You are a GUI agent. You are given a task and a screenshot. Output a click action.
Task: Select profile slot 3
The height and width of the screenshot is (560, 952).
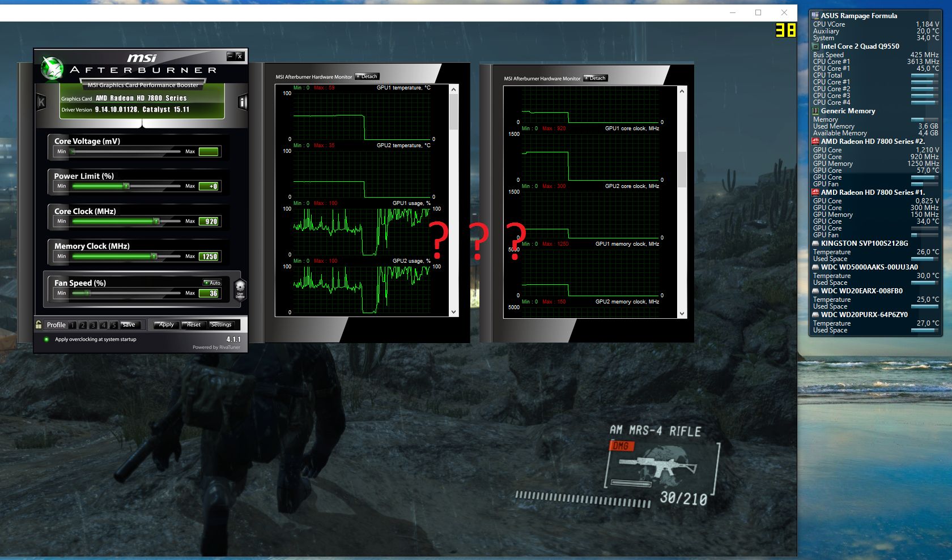(x=93, y=325)
